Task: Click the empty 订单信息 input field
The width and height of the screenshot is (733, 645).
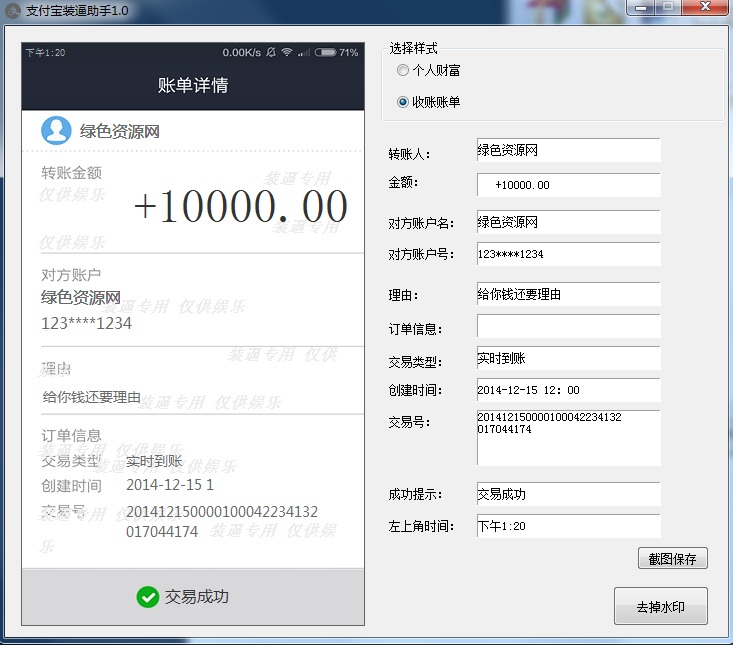Action: pyautogui.click(x=568, y=326)
